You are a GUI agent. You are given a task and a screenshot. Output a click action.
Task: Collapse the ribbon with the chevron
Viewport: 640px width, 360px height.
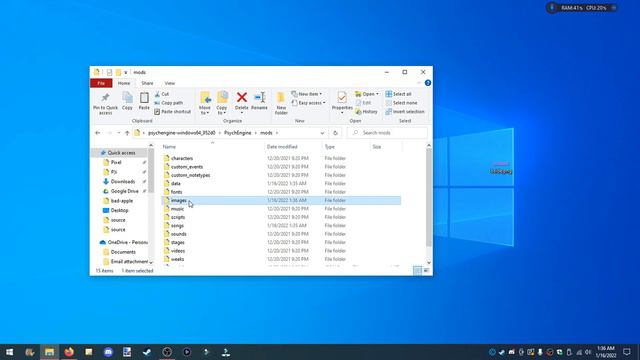point(419,83)
